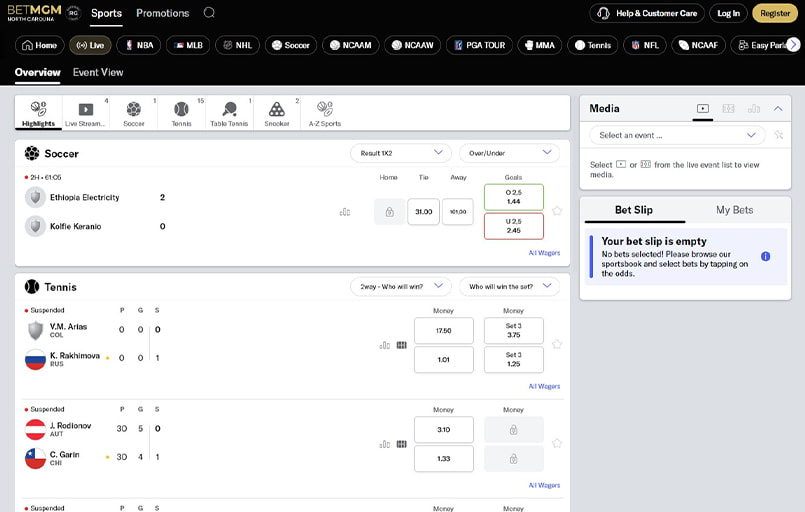Collapse the Media panel chevron
Screen dimensions: 805x512
[x=778, y=108]
